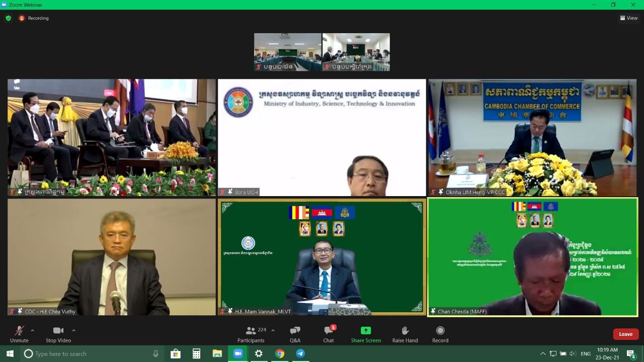Expand participants options chevron next to 224
The height and width of the screenshot is (362, 644).
(x=273, y=330)
